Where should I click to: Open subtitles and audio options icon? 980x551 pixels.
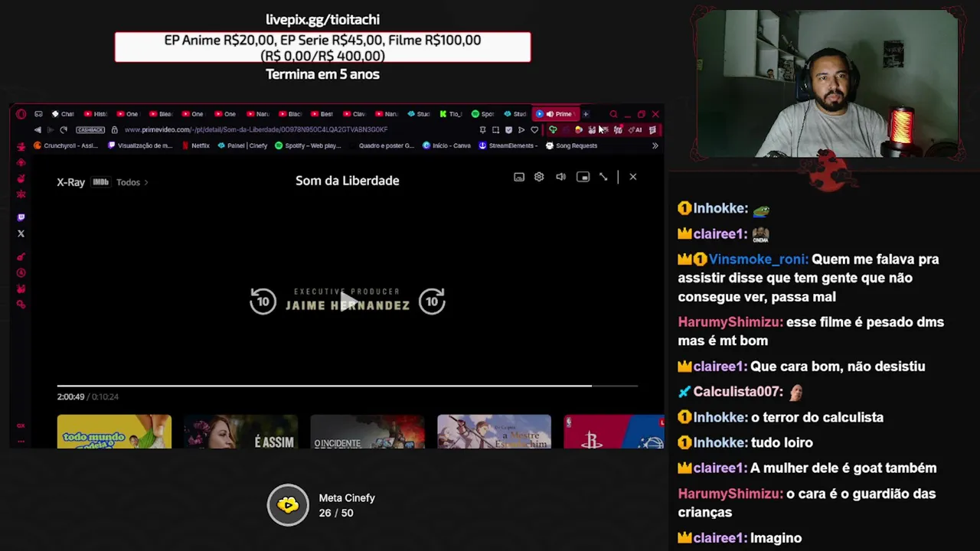pos(519,177)
